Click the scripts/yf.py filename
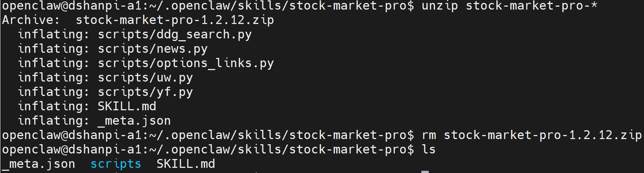This screenshot has height=173, width=644. click(x=145, y=92)
